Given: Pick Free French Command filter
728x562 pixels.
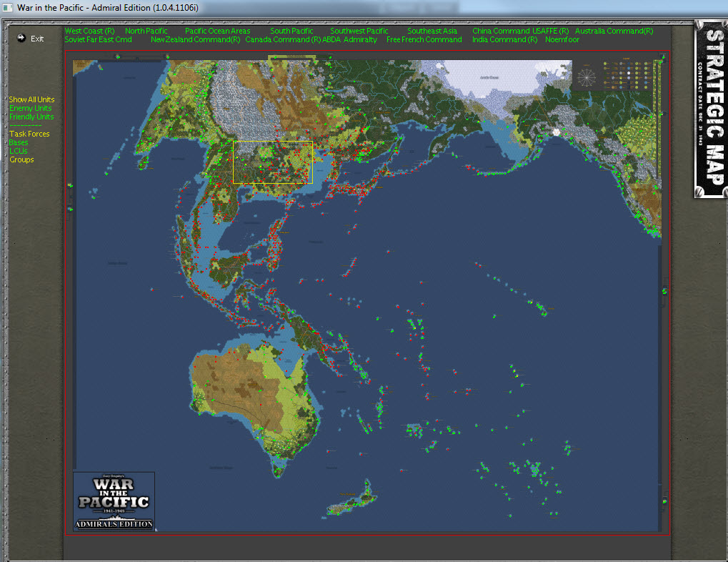Looking at the screenshot, I should pos(424,39).
